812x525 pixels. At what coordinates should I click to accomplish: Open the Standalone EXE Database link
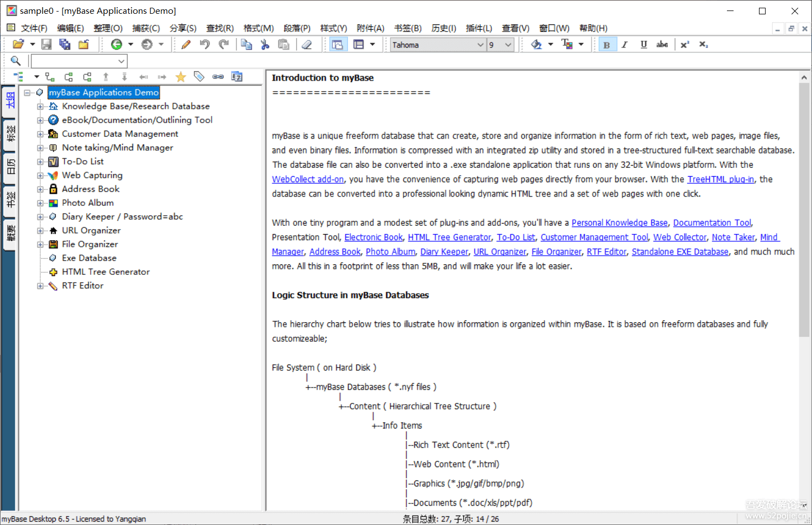[x=680, y=252]
